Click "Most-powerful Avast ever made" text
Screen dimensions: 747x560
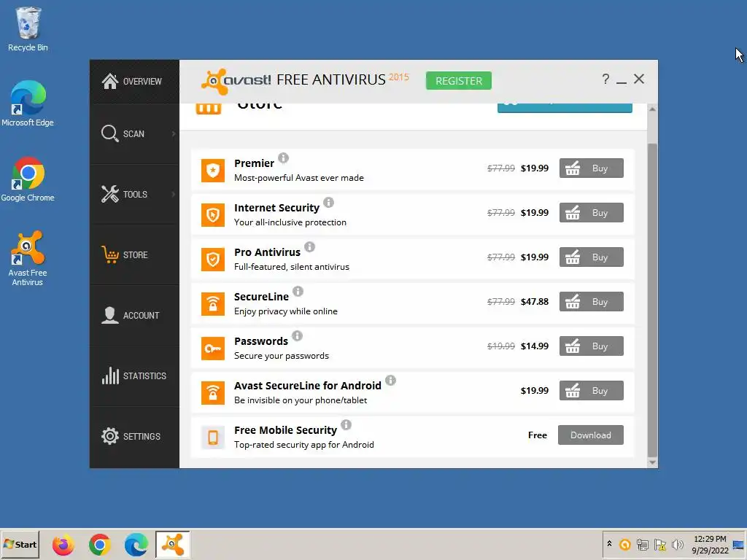point(298,178)
